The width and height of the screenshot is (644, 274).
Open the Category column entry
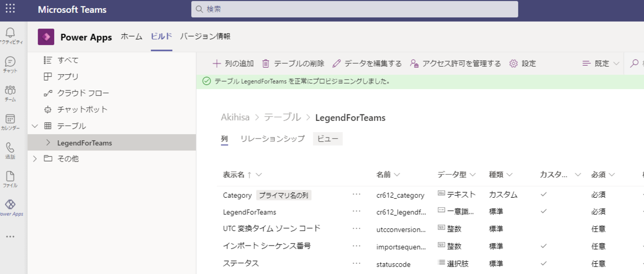(x=237, y=195)
